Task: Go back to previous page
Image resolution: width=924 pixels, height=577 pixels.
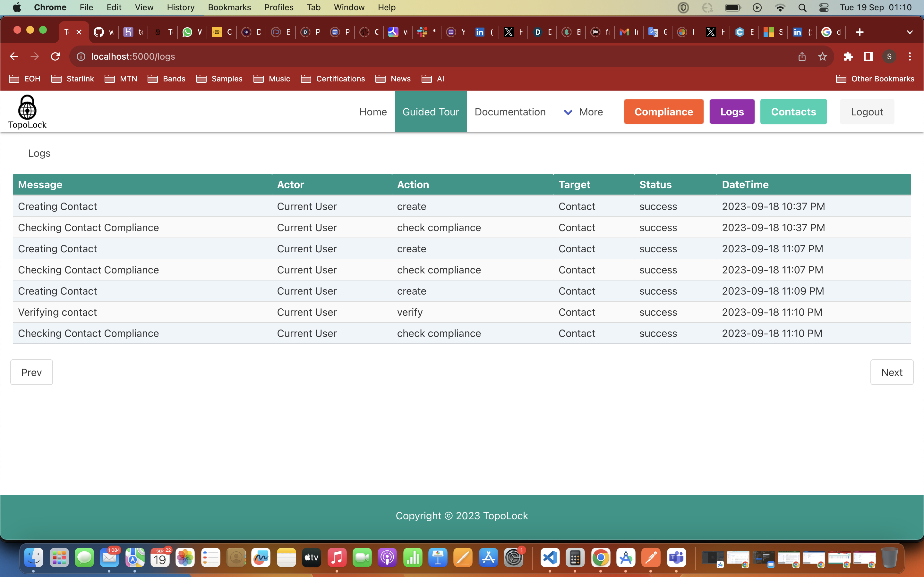Action: click(14, 56)
